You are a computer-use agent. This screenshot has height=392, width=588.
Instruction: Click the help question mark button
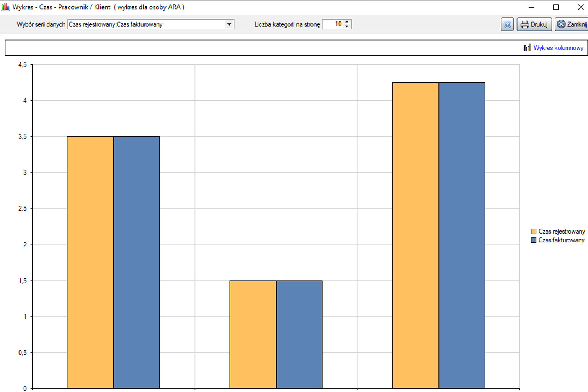click(507, 24)
